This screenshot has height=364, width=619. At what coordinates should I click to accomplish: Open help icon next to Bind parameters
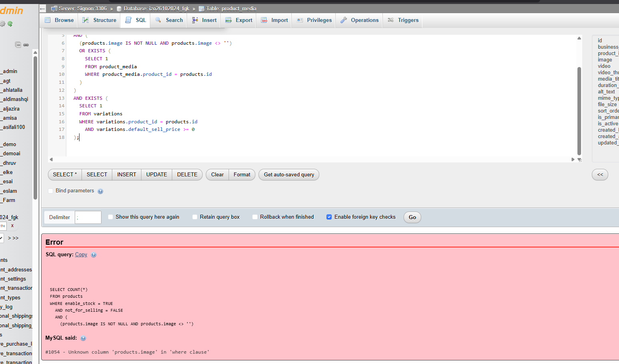100,191
